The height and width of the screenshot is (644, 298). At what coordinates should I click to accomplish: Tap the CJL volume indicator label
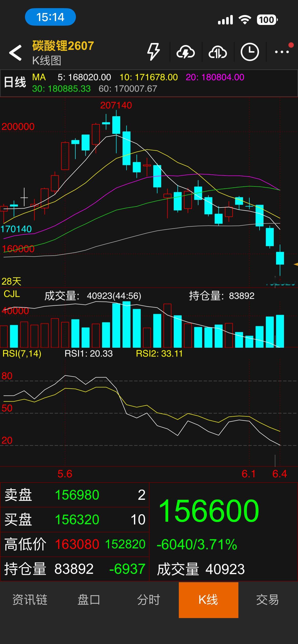click(12, 294)
